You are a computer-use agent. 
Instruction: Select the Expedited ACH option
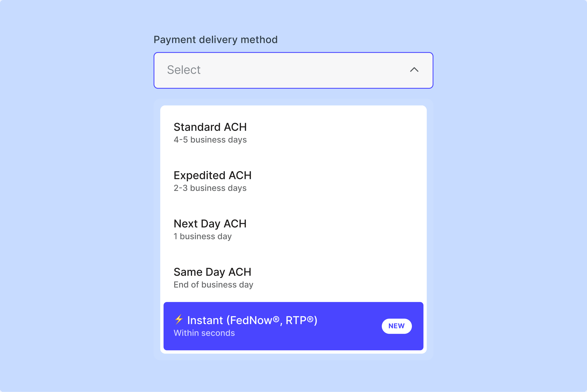point(212,176)
